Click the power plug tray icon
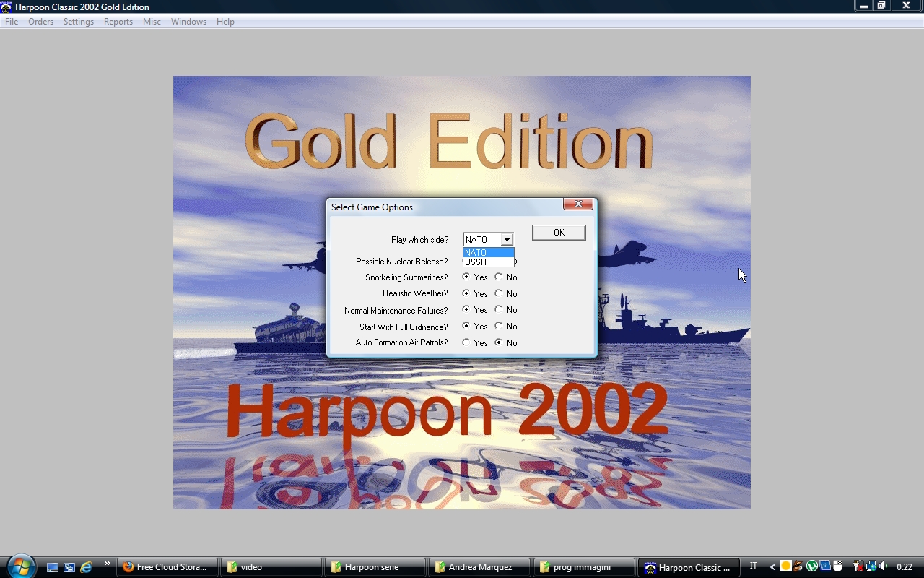The height and width of the screenshot is (578, 924). click(858, 566)
